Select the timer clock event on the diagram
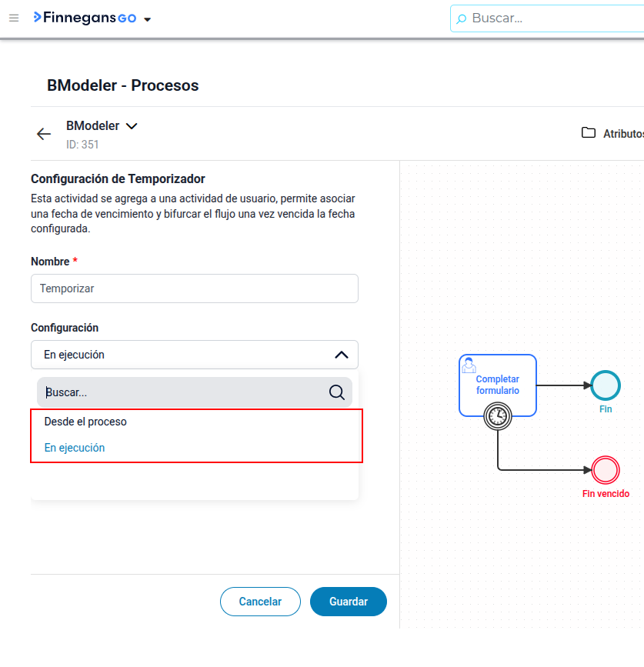The image size is (644, 667). pos(497,416)
